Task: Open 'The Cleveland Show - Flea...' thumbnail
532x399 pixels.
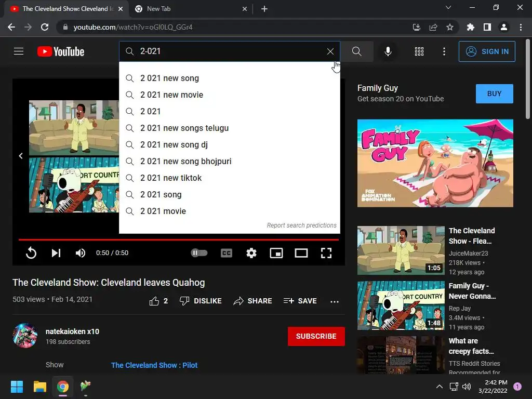Action: [401, 250]
